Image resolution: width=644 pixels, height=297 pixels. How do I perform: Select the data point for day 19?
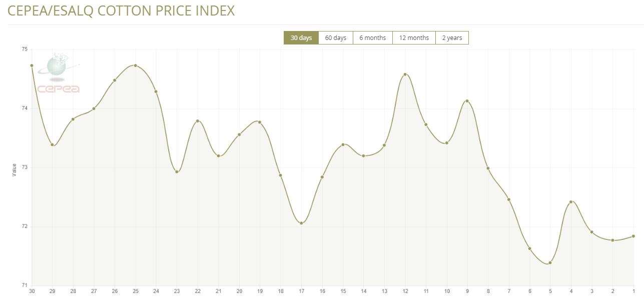[260, 122]
